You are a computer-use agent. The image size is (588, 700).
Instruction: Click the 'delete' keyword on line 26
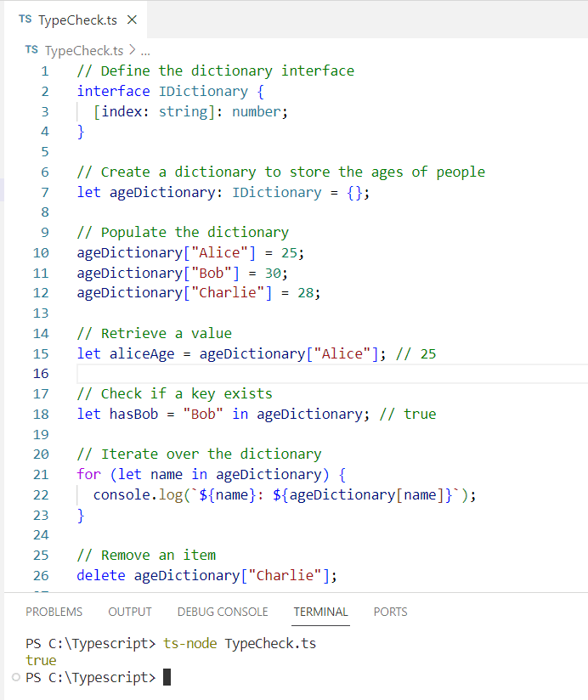point(101,575)
